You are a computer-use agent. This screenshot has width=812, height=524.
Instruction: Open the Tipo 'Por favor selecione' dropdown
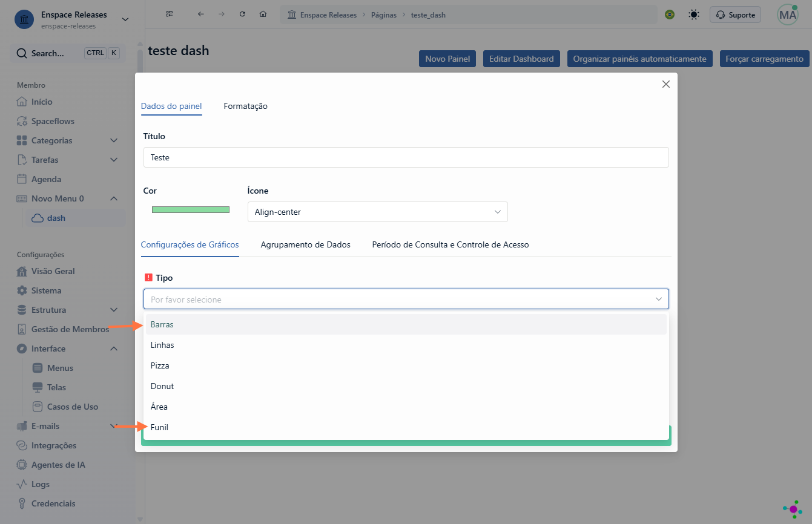tap(406, 299)
